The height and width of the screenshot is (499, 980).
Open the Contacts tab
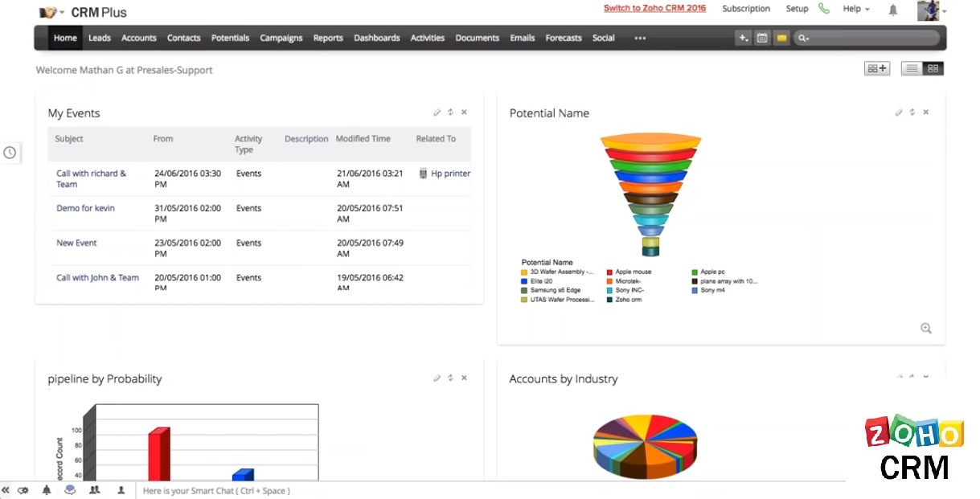tap(184, 38)
